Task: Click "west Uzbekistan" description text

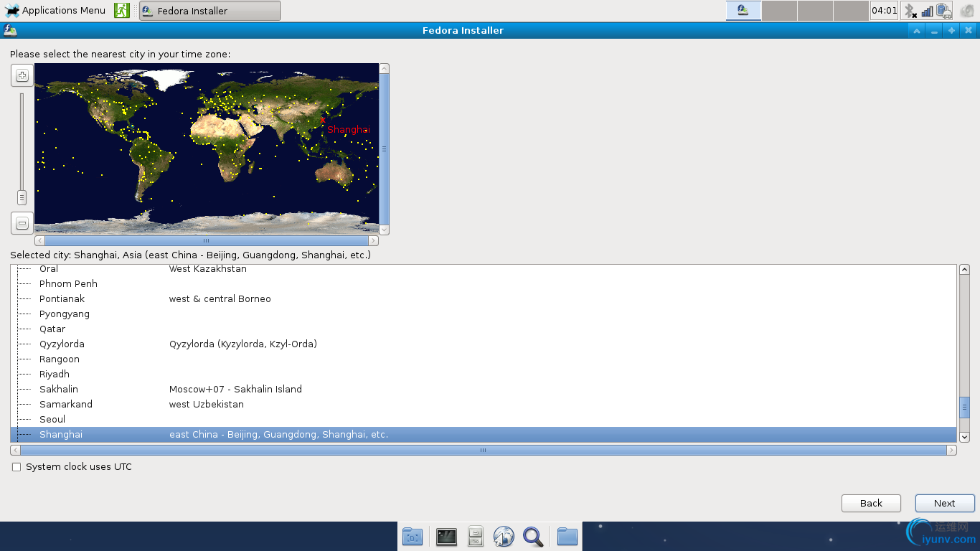Action: [207, 405]
